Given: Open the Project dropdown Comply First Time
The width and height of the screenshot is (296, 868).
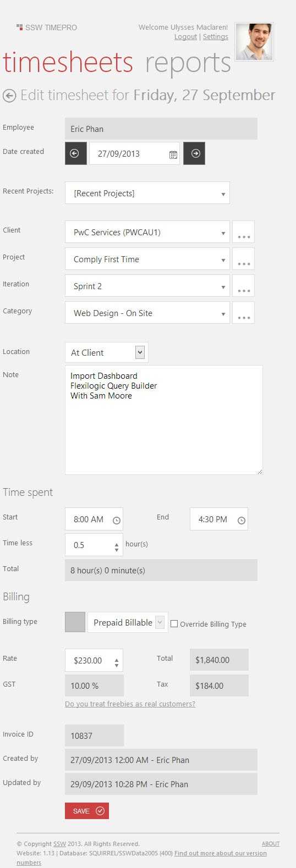Looking at the screenshot, I should pyautogui.click(x=147, y=259).
